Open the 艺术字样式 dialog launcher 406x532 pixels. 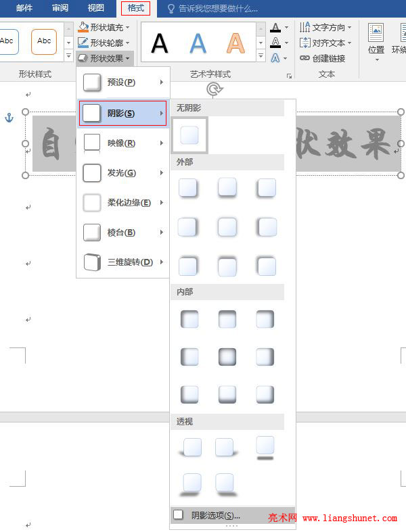pyautogui.click(x=289, y=76)
